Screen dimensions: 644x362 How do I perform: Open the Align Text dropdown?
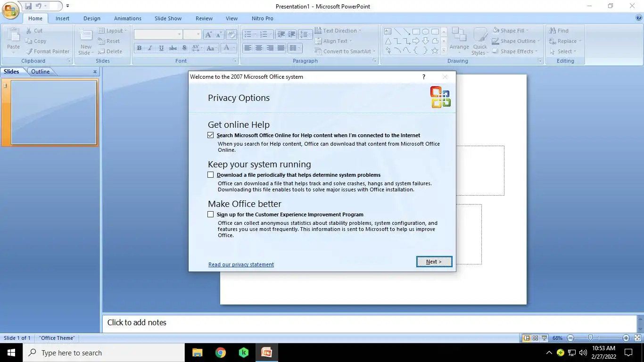tap(334, 41)
